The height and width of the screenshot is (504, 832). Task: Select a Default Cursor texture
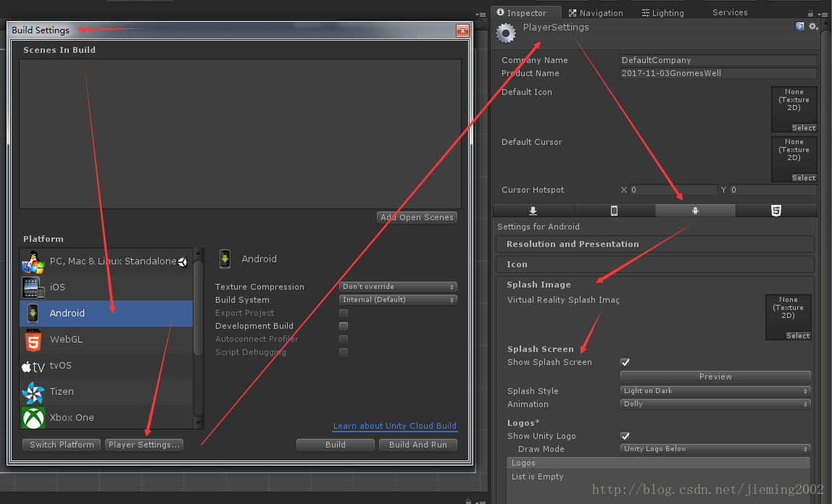coord(803,178)
